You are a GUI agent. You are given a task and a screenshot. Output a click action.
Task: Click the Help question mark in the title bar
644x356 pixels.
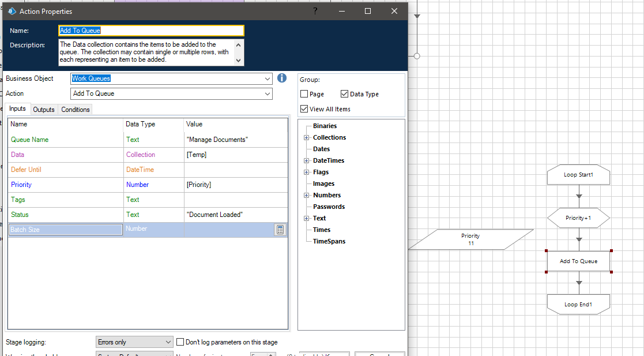click(315, 11)
